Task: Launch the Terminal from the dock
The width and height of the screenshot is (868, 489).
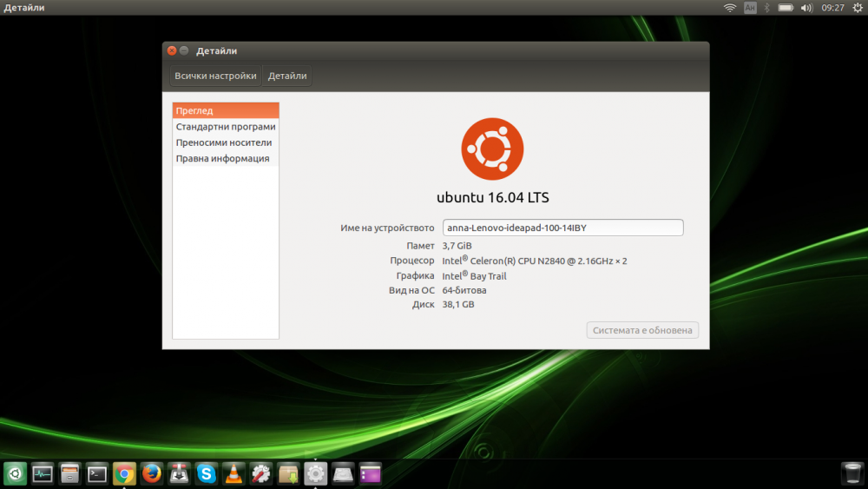Action: point(97,474)
